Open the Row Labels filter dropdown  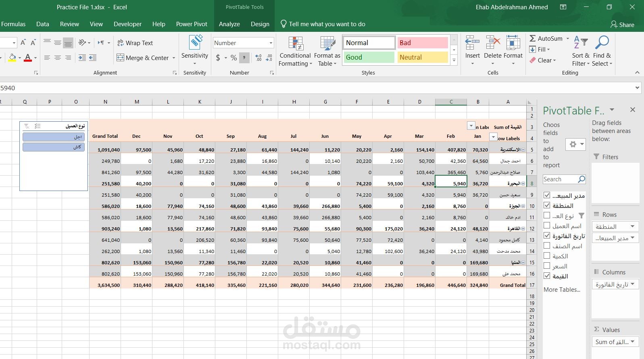point(493,137)
